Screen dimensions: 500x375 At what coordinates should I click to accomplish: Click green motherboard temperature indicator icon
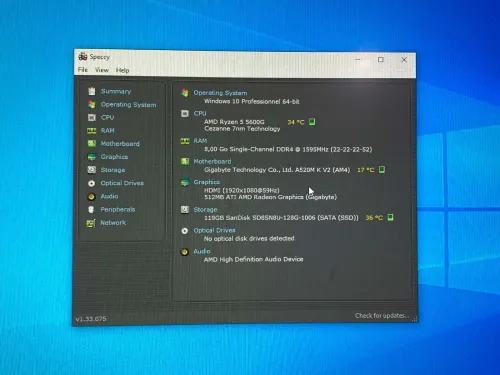[382, 169]
